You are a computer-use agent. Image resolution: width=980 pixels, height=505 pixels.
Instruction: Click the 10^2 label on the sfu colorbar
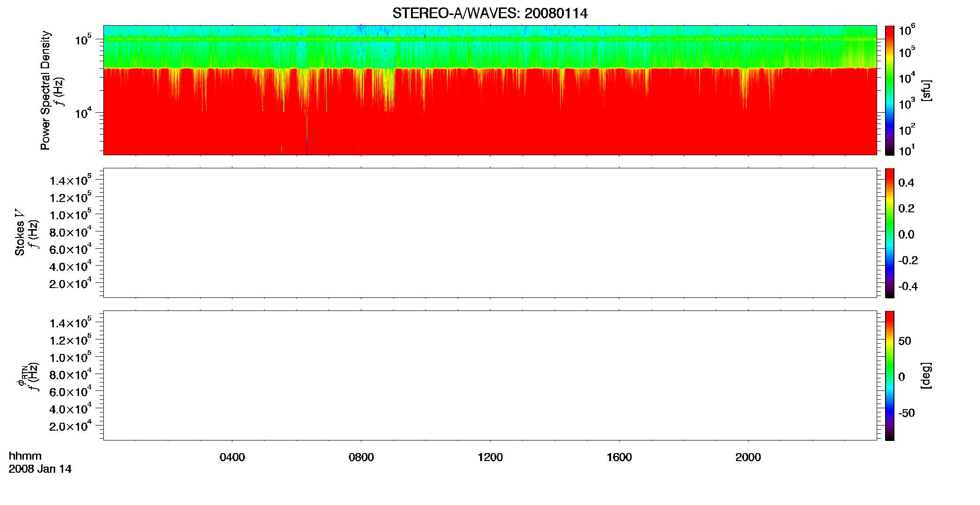(x=907, y=129)
